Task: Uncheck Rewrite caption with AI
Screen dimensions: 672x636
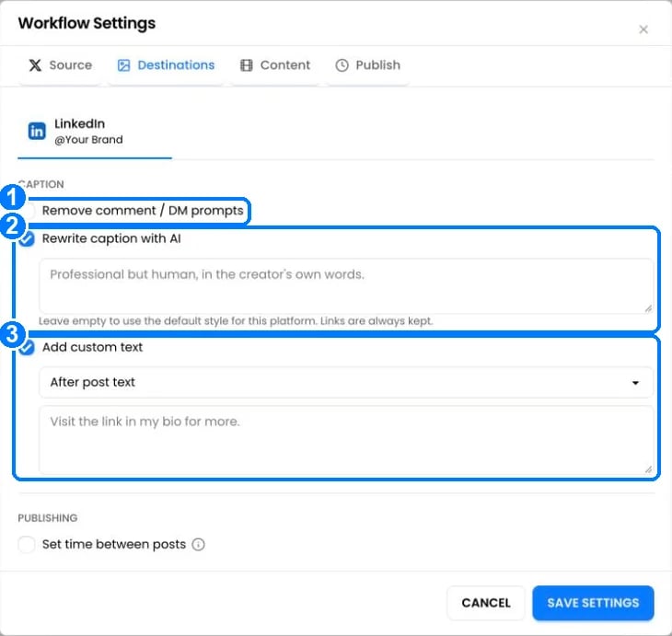Action: click(x=27, y=238)
